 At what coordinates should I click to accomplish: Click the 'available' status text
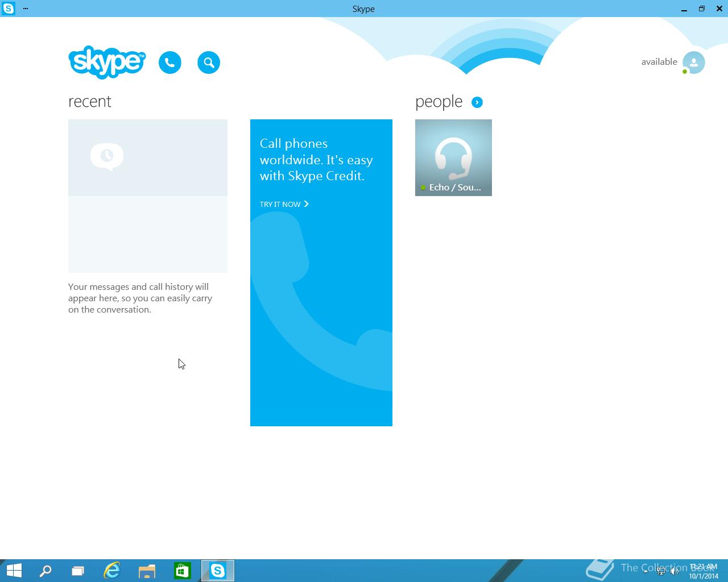[x=659, y=62]
